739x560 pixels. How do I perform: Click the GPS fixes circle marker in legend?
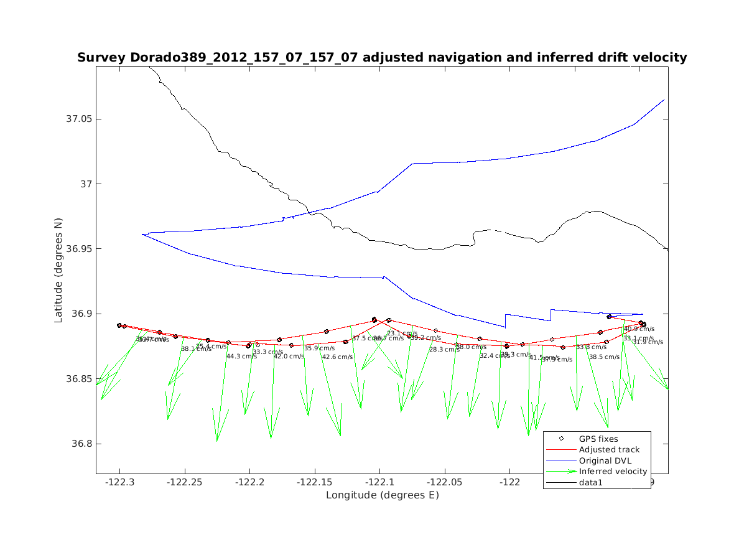pos(561,439)
